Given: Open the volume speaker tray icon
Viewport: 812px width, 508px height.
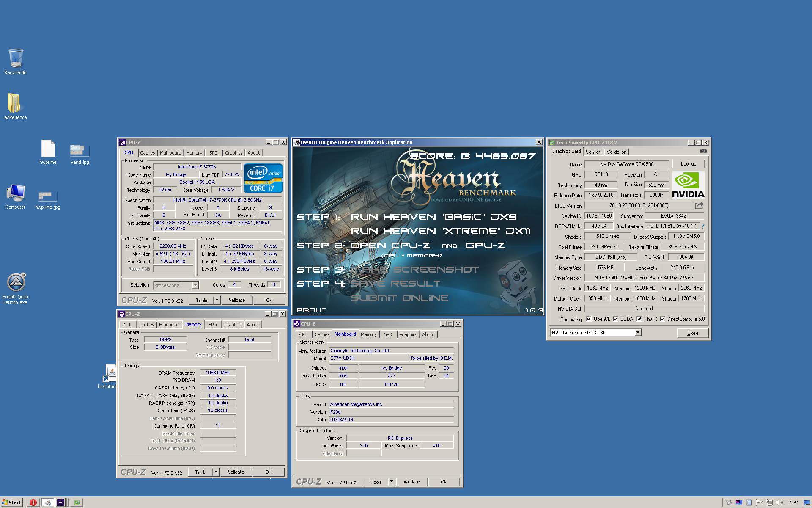Looking at the screenshot, I should point(779,502).
